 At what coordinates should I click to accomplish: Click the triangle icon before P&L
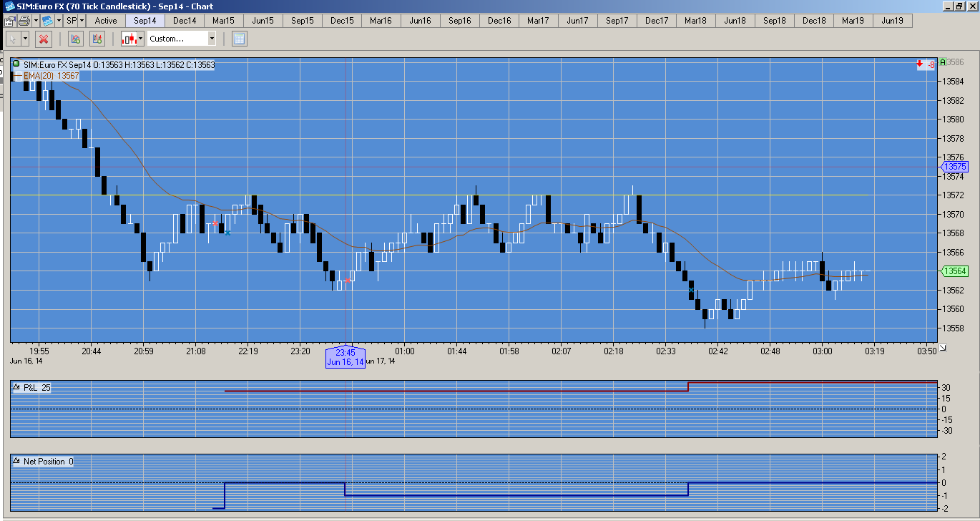(17, 387)
